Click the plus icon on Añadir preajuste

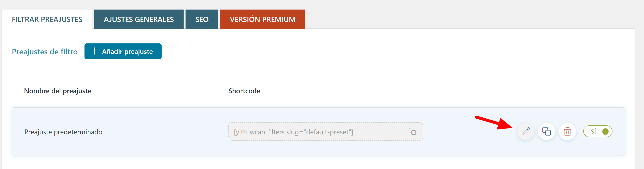pos(94,51)
